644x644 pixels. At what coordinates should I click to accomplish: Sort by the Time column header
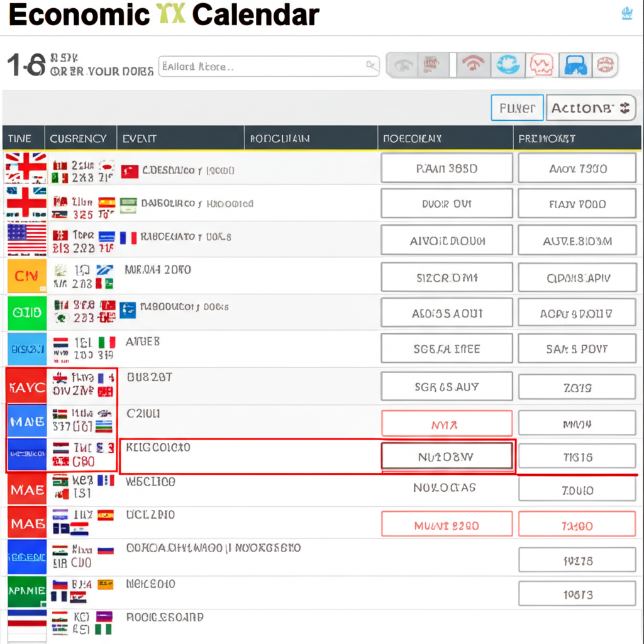click(20, 138)
